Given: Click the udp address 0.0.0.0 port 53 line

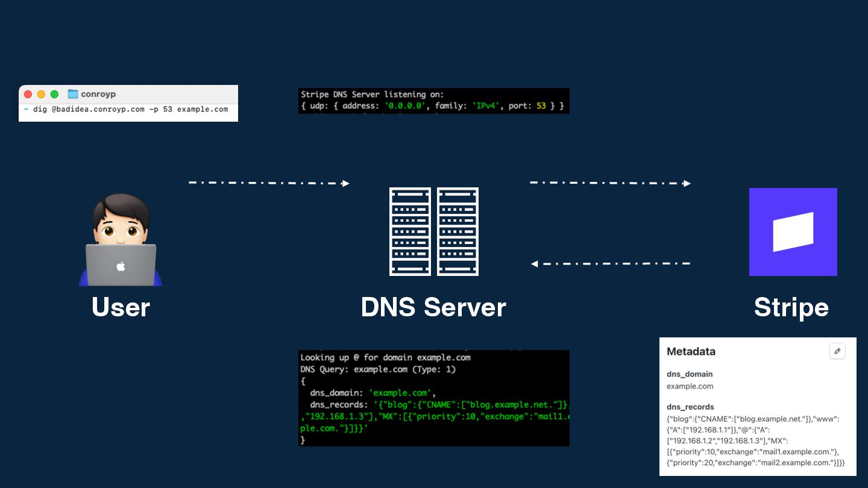Looking at the screenshot, I should 432,106.
